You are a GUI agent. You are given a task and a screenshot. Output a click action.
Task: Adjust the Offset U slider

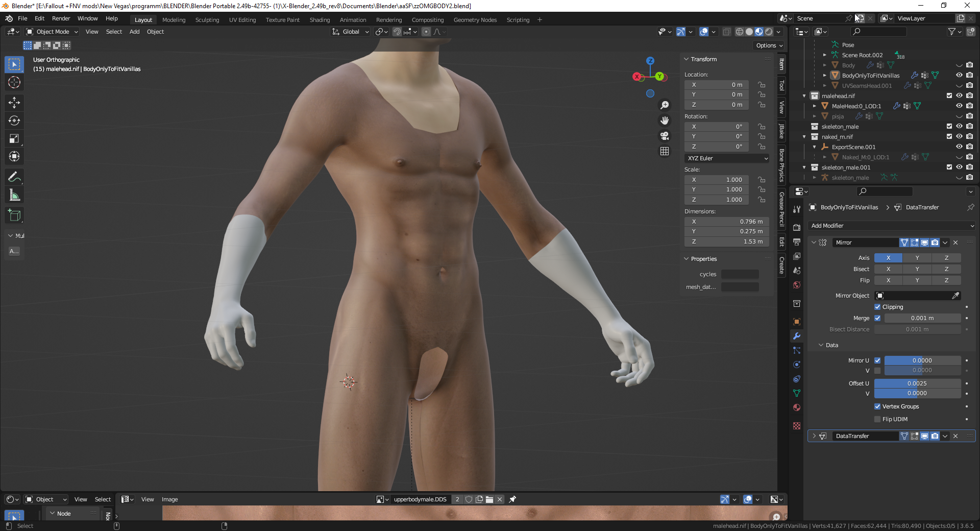pos(917,383)
